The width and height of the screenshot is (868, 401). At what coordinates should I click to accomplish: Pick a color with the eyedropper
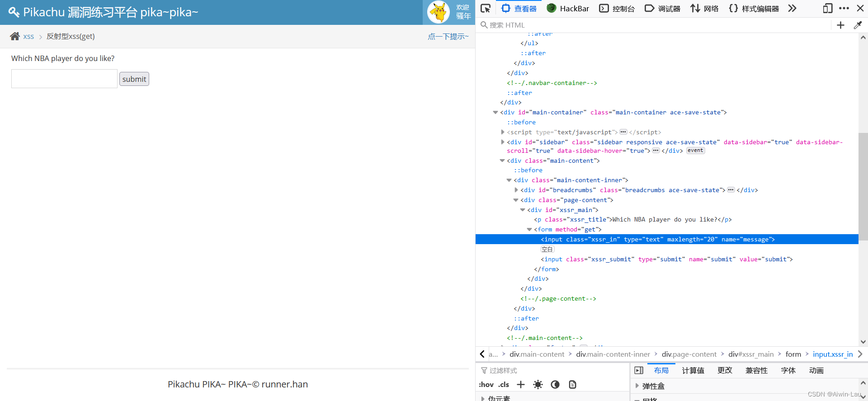[x=858, y=25]
